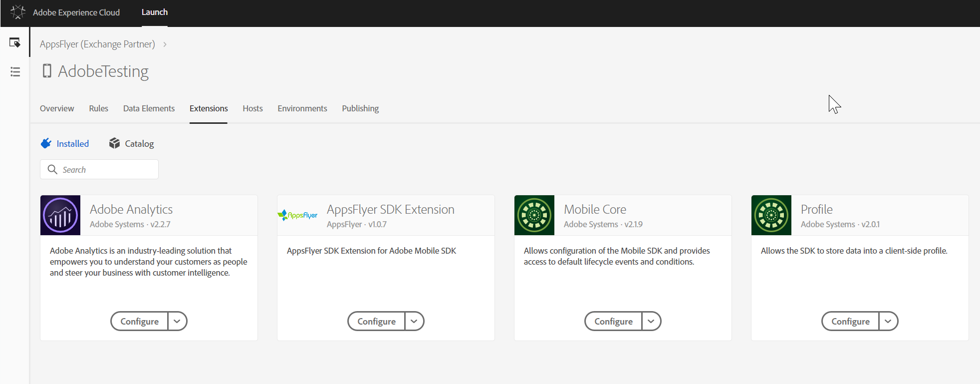Image resolution: width=980 pixels, height=384 pixels.
Task: Click the Adobe Analytics extension icon
Action: [x=60, y=215]
